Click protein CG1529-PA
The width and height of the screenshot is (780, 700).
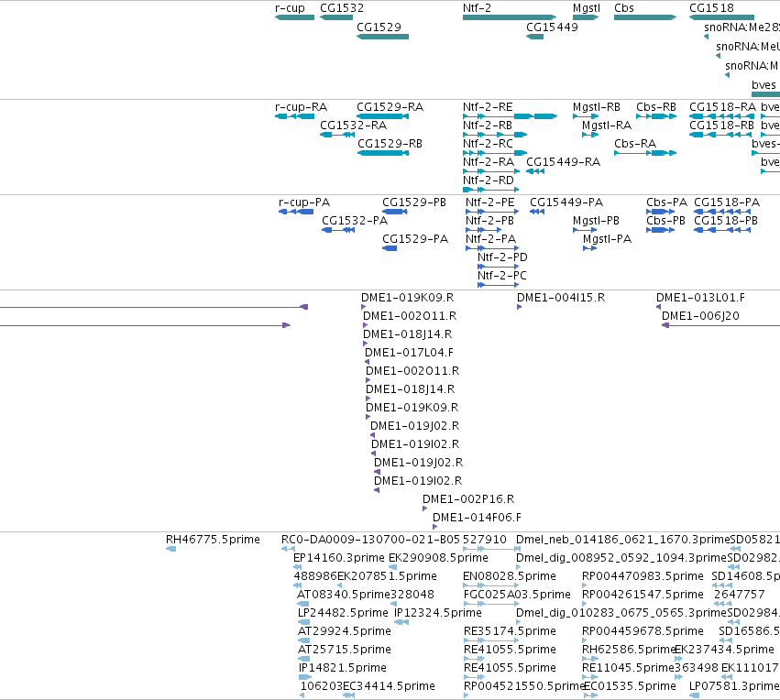click(x=415, y=240)
